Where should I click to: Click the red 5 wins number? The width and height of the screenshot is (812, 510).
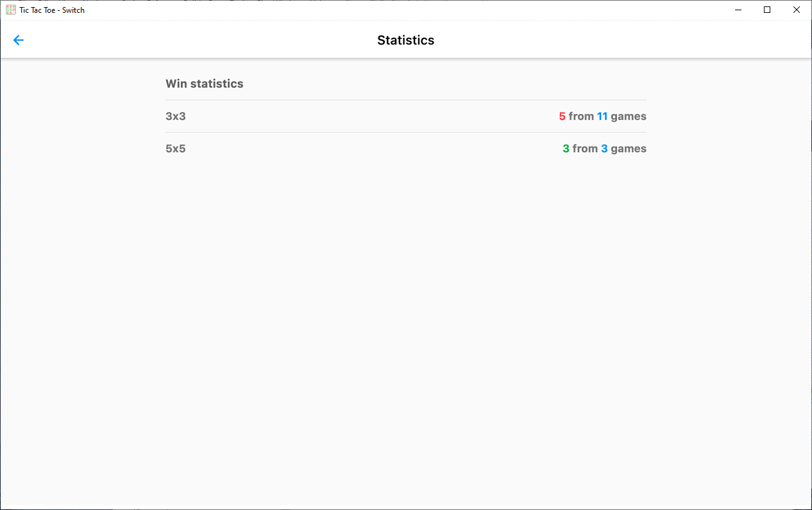[x=562, y=117]
